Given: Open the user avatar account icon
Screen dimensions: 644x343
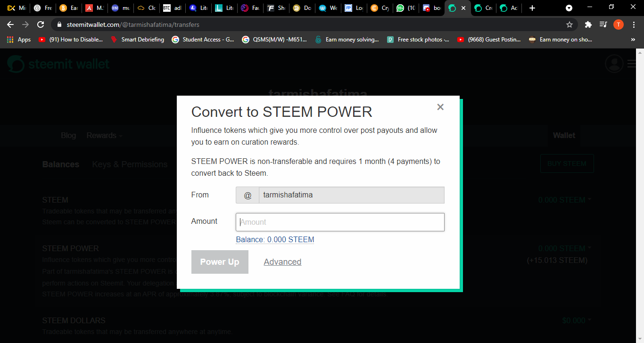Looking at the screenshot, I should pyautogui.click(x=614, y=64).
